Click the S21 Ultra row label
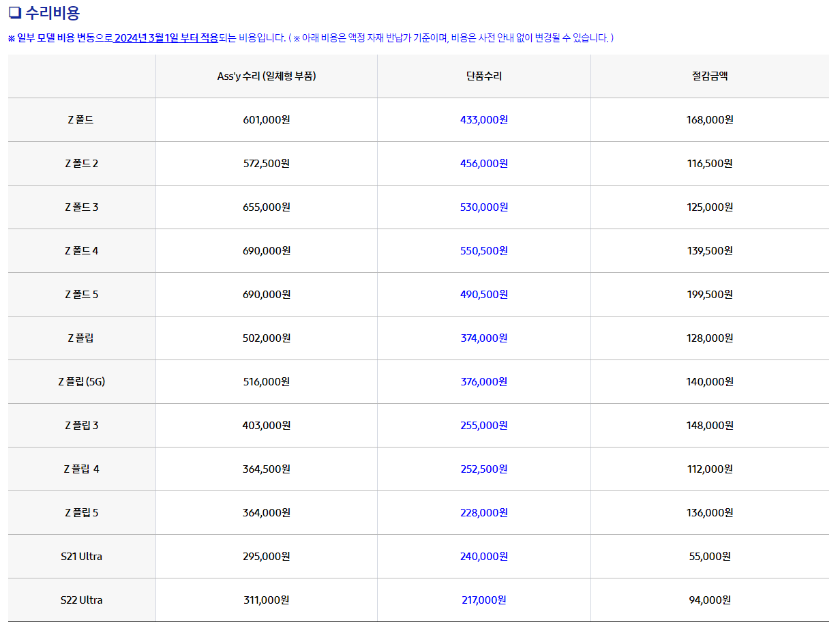Viewport: 840px width, 631px height. point(82,557)
